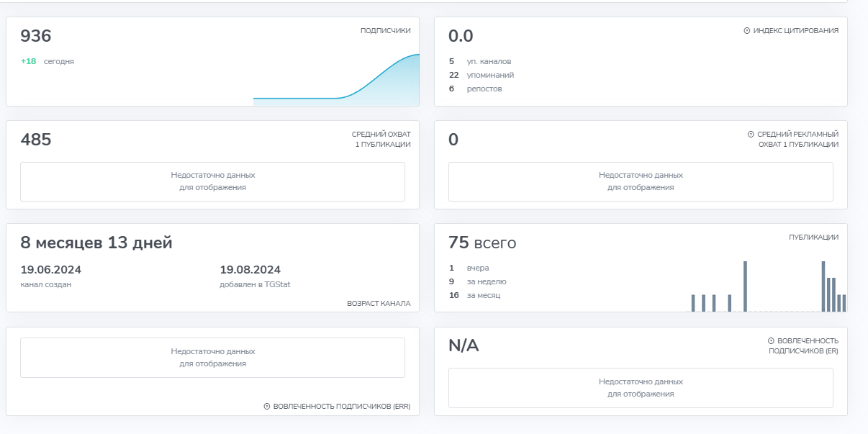Click info icon beside СРЕДНИЙ РЕКЛАМНЫЙ ОХВАТ

[x=751, y=135]
